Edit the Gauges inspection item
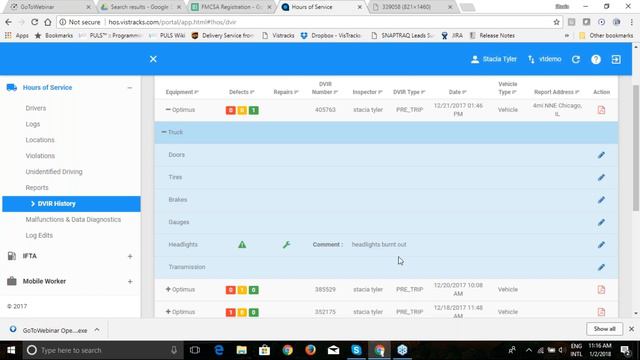Image resolution: width=640 pixels, height=360 pixels. (601, 222)
